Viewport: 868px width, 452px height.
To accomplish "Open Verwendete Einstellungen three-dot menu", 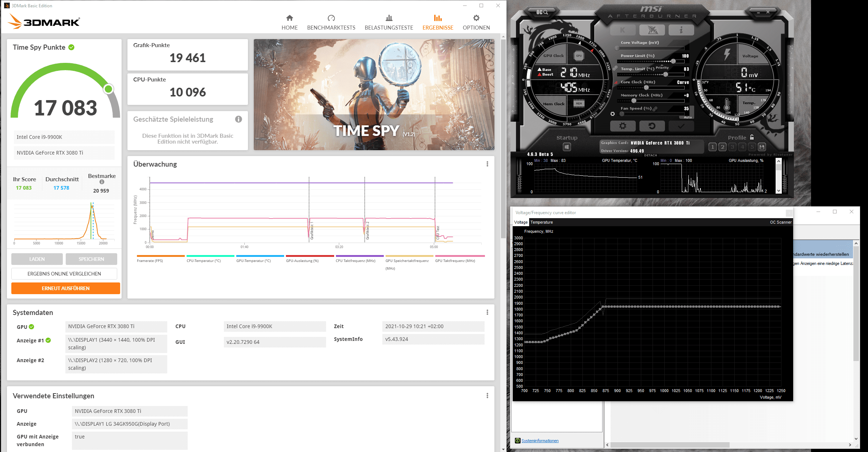I will pos(487,396).
